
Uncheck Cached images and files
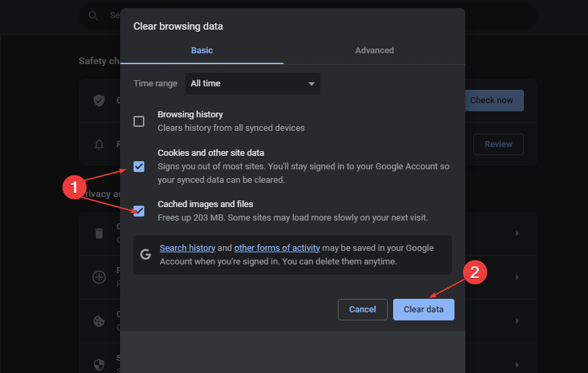coord(139,211)
